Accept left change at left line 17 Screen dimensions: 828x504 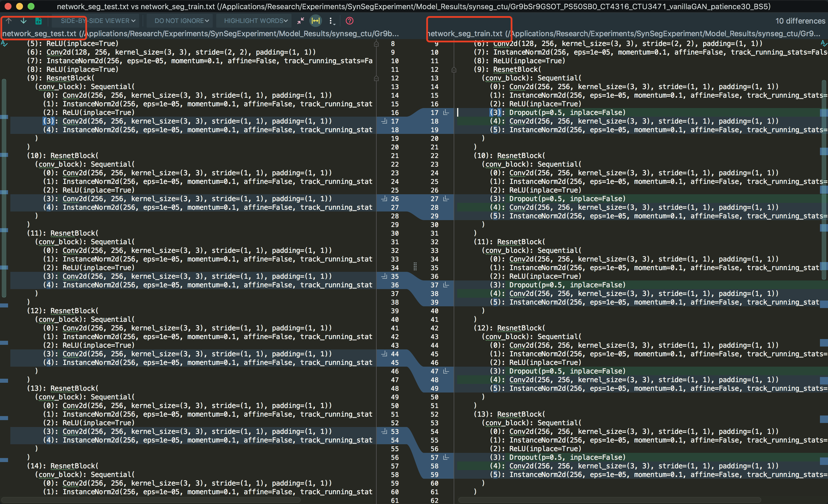point(384,121)
